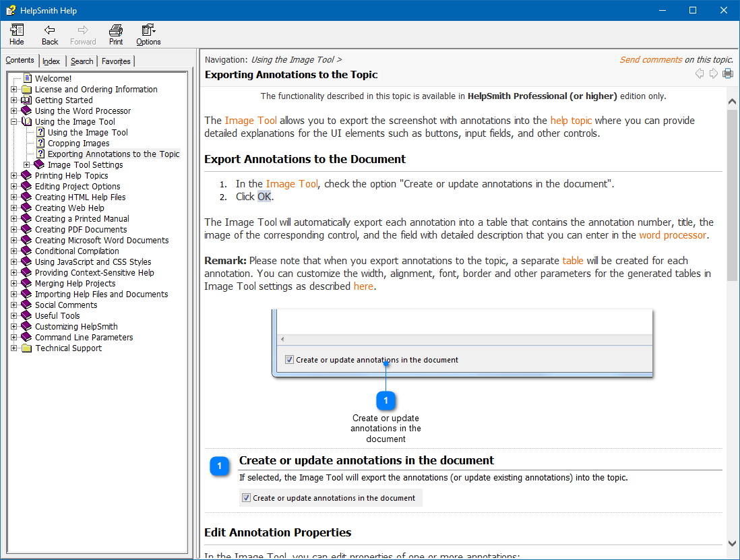Click the Conditional Compilation book icon
The width and height of the screenshot is (740, 560).
click(x=27, y=251)
